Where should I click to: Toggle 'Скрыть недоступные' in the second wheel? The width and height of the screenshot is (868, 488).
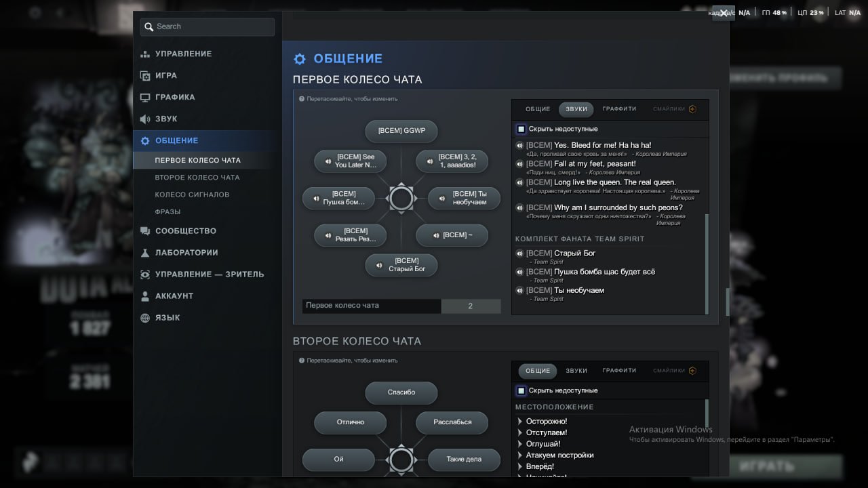point(521,390)
